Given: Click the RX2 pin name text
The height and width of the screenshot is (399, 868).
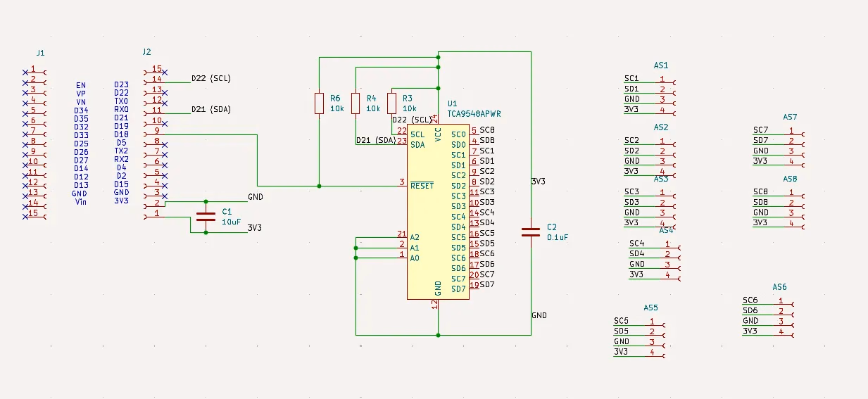Looking at the screenshot, I should click(121, 159).
